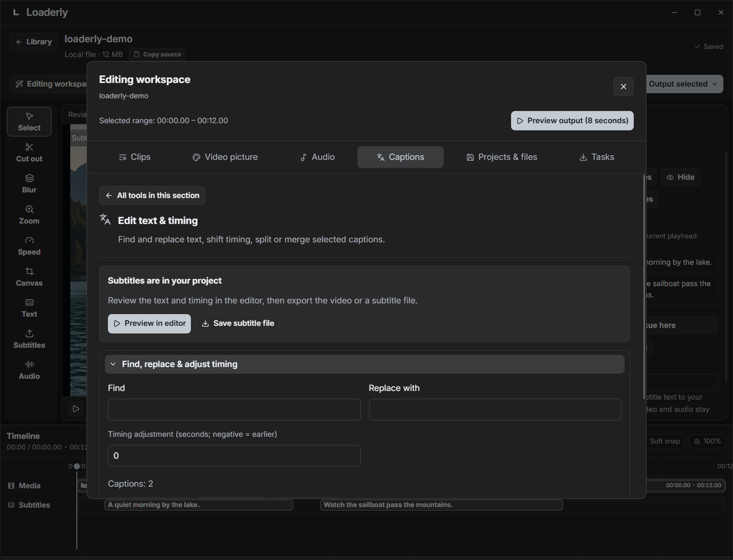
Task: Open the 100% zoom level control
Action: tap(708, 441)
